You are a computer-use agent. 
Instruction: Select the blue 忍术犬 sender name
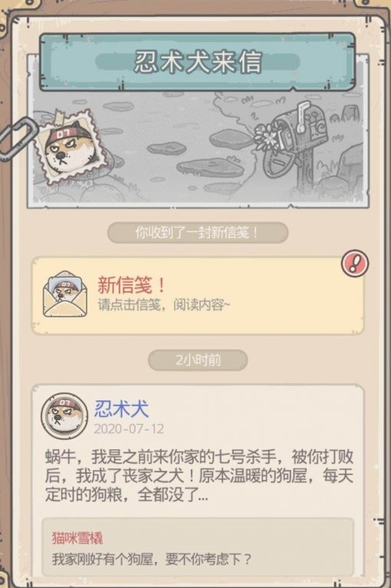pos(121,409)
